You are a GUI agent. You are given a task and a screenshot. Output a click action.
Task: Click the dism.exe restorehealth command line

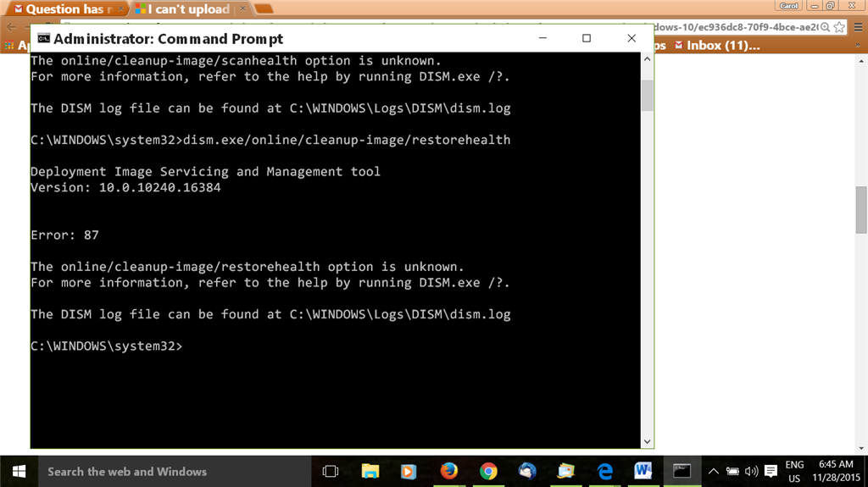point(270,140)
